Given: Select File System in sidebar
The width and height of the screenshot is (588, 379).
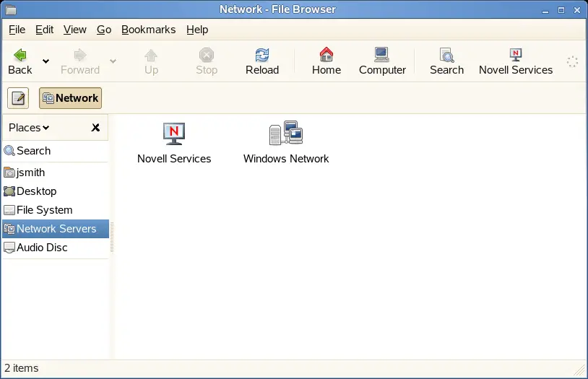Looking at the screenshot, I should point(44,210).
